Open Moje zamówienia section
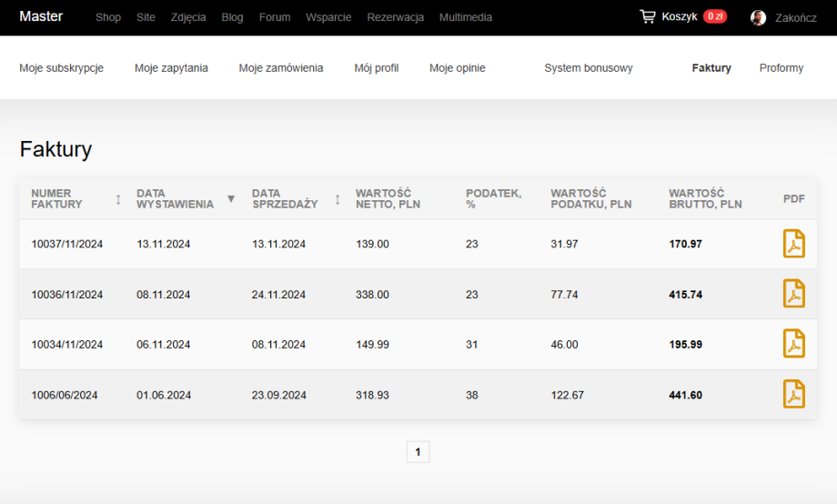The height and width of the screenshot is (504, 837). (x=280, y=68)
